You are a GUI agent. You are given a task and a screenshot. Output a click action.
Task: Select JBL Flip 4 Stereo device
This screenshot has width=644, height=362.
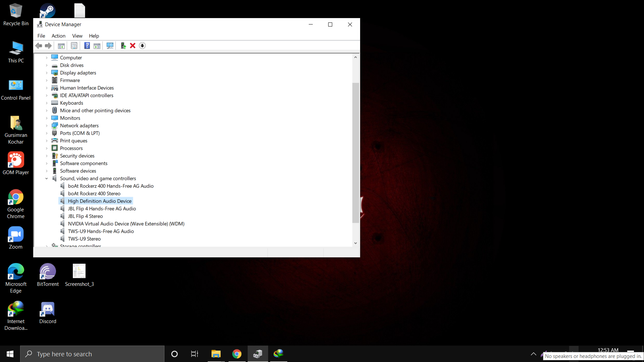85,216
